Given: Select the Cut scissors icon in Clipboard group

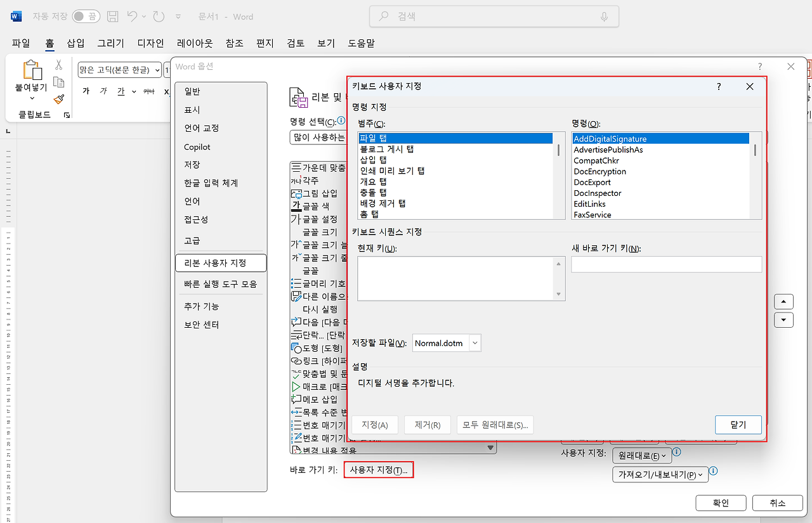Looking at the screenshot, I should pos(58,65).
